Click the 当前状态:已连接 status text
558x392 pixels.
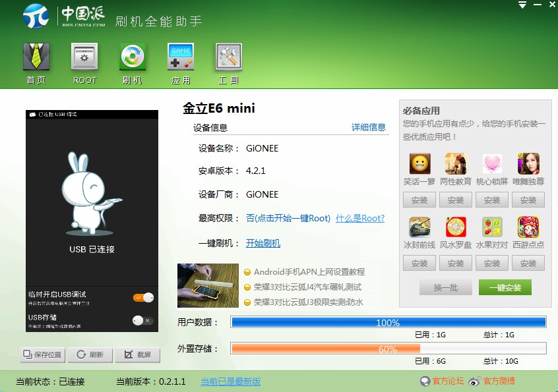[x=50, y=381]
